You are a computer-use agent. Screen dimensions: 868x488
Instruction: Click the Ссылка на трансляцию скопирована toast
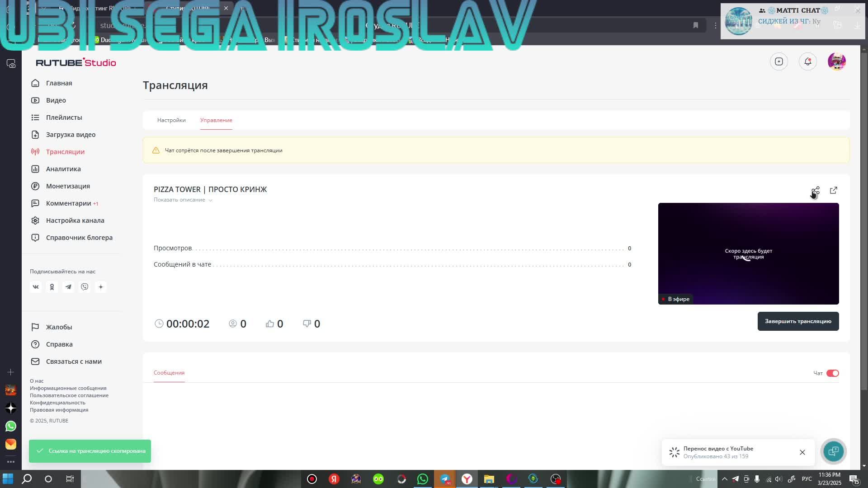click(90, 451)
